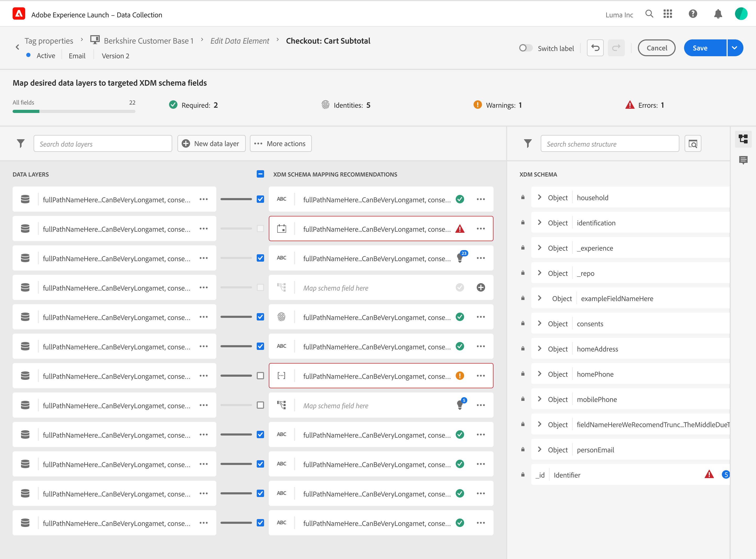Check the unchecked box beside warning mapping row

260,376
